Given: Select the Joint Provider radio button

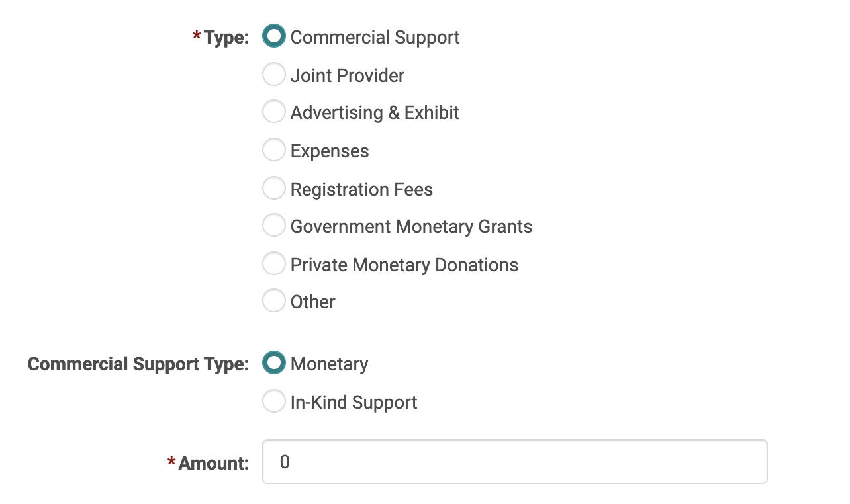Looking at the screenshot, I should click(x=273, y=75).
